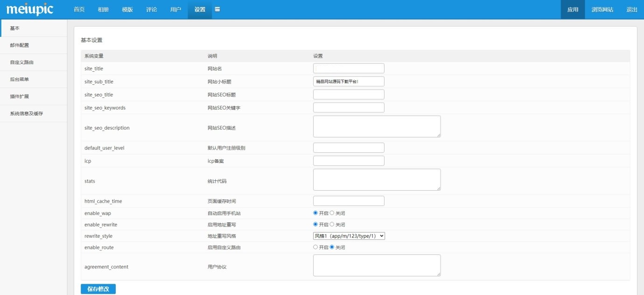
Task: Select the 设置 nav tab
Action: coord(200,9)
